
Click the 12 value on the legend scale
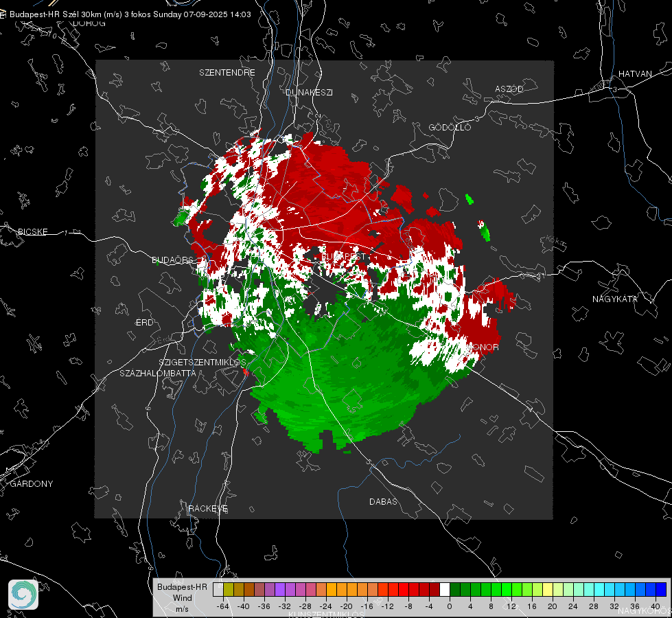click(511, 606)
